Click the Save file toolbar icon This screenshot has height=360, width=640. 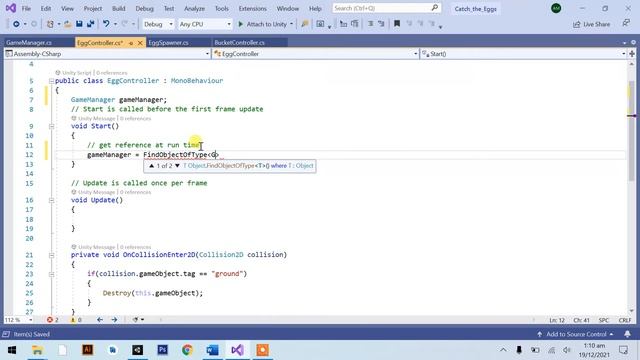coord(79,24)
